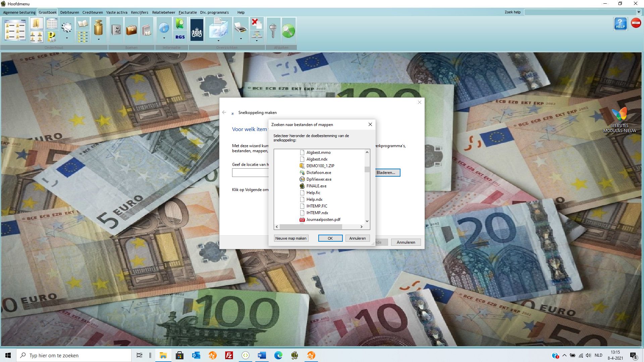This screenshot has height=362, width=644.
Task: Click the single yellow folder toolbar icon
Action: [x=36, y=23]
